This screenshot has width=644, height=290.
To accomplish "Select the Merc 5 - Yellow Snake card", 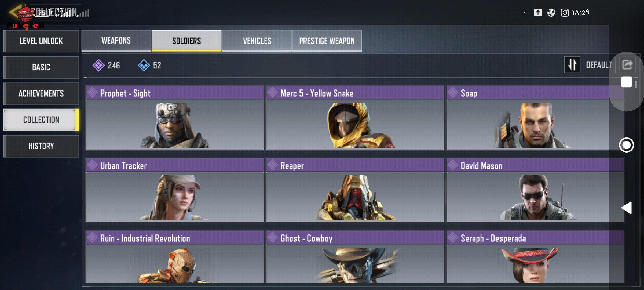I will click(x=355, y=118).
